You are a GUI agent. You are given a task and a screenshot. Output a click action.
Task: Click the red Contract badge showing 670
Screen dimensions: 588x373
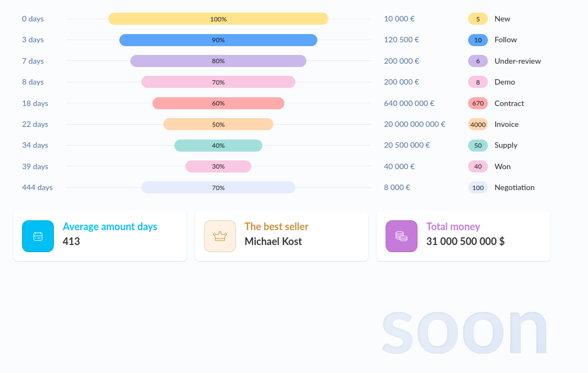click(x=478, y=103)
